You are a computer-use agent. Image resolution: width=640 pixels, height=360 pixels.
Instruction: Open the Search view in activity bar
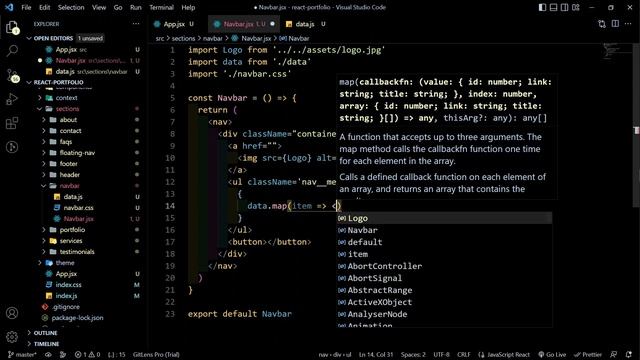(12, 51)
